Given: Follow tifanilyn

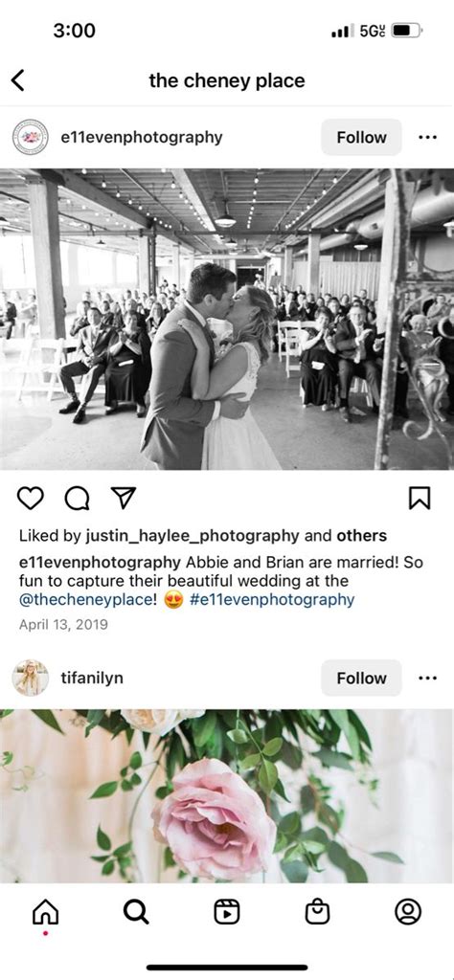Looking at the screenshot, I should pyautogui.click(x=361, y=678).
